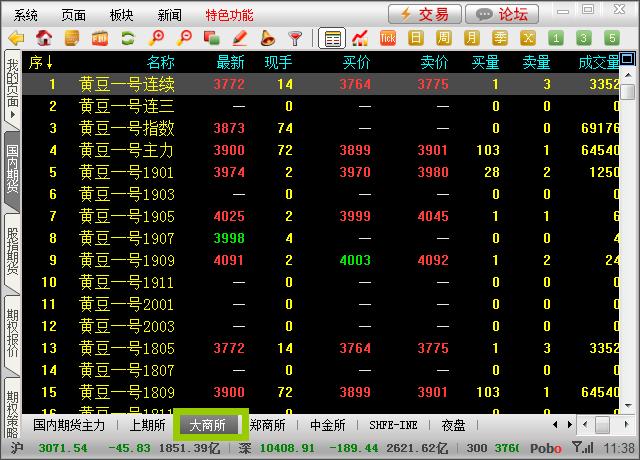Image resolution: width=640 pixels, height=460 pixels.
Task: Click the blue square icon above the scrollbar
Action: pyautogui.click(x=627, y=59)
